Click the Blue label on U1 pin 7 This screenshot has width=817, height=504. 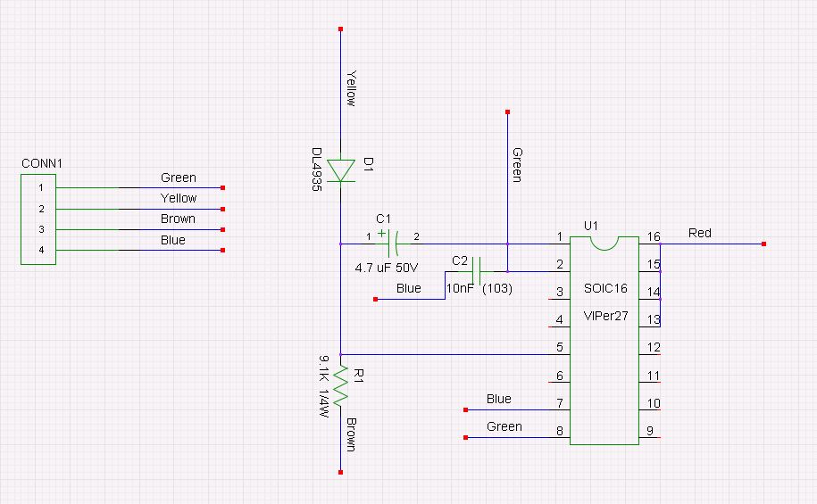click(498, 399)
